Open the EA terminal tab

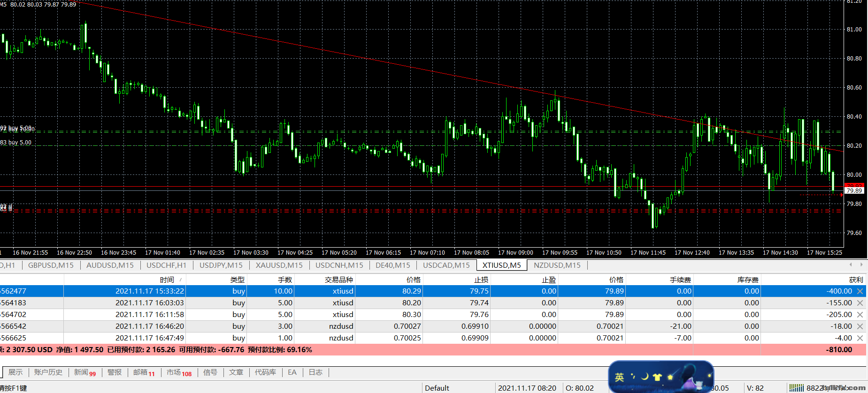pos(292,372)
